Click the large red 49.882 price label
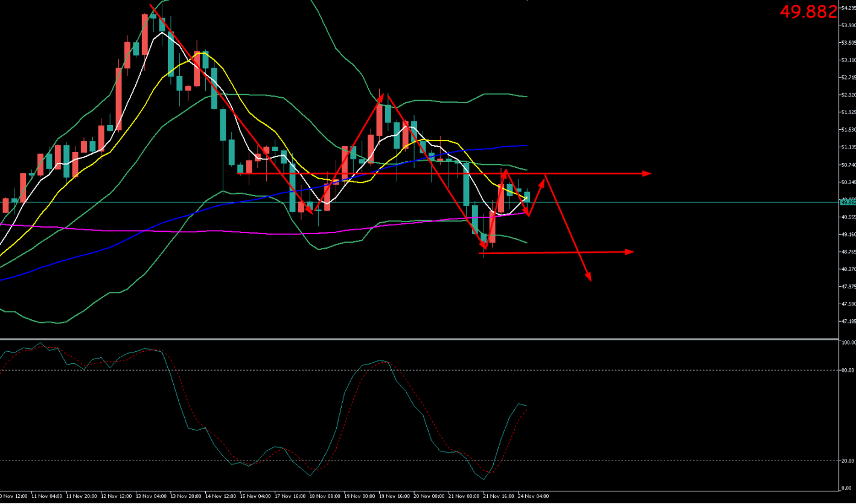Image resolution: width=856 pixels, height=504 pixels. 808,11
